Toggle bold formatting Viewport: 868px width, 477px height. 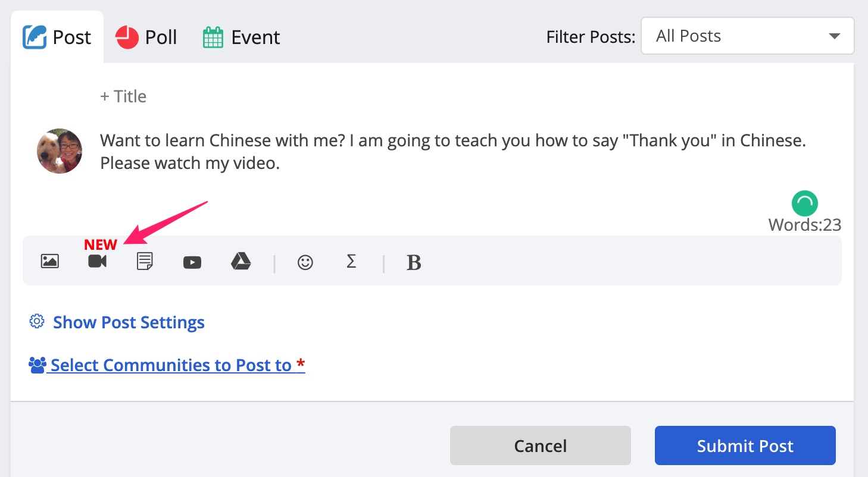414,262
